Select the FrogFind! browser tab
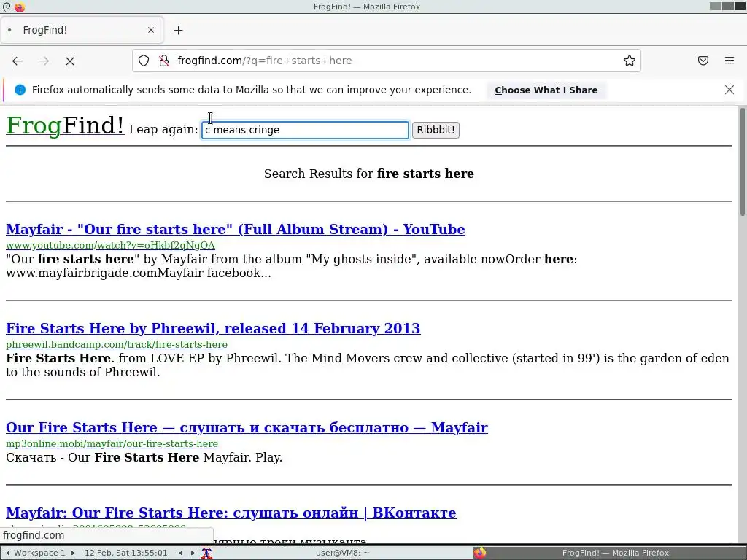This screenshot has width=747, height=560. click(x=82, y=30)
